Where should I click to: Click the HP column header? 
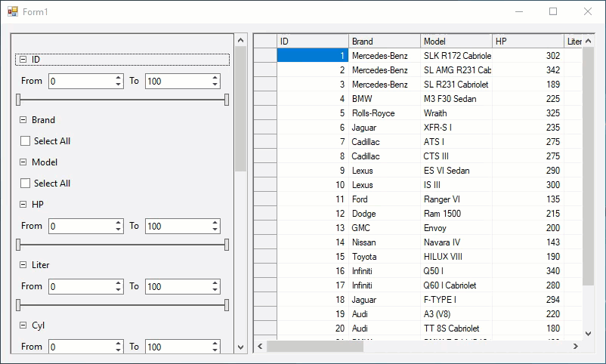[x=527, y=42]
